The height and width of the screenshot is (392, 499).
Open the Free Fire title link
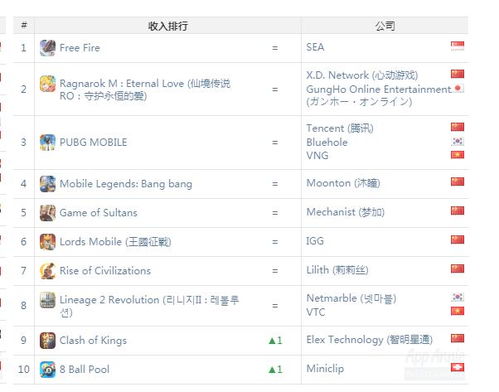80,48
